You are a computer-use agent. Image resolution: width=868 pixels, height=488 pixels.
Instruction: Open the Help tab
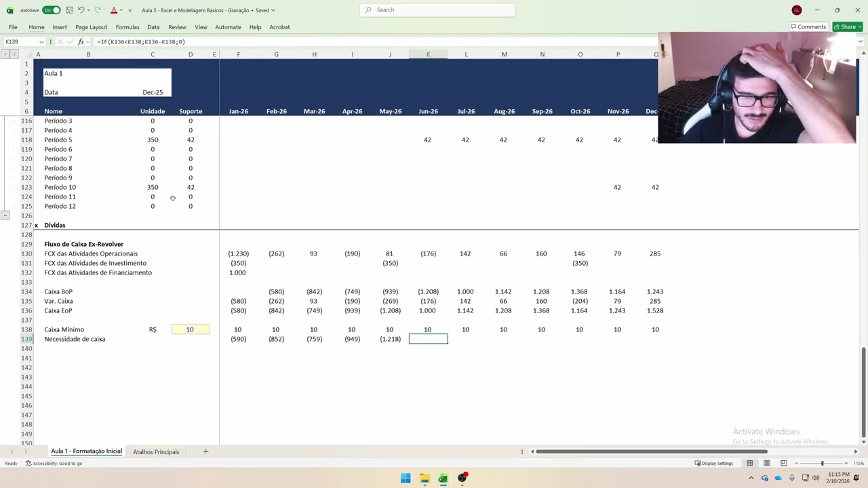255,27
